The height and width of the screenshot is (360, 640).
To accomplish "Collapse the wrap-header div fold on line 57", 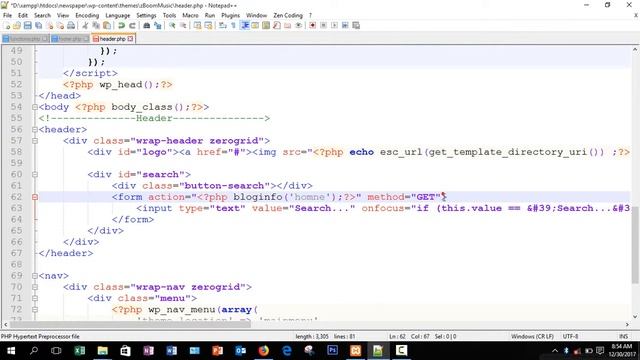I will click(x=35, y=141).
